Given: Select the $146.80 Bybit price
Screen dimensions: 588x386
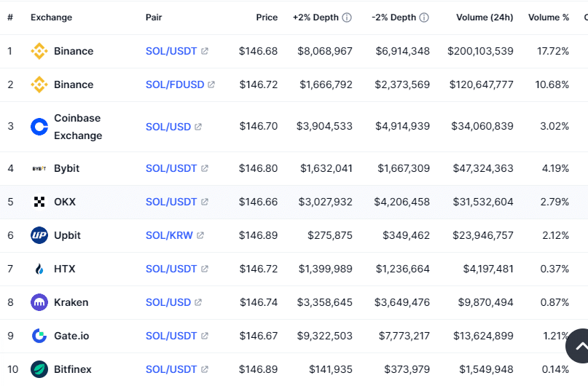Looking at the screenshot, I should [259, 169].
